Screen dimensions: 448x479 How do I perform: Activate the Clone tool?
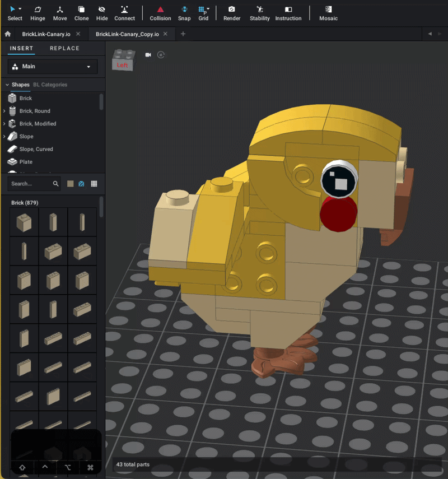pyautogui.click(x=81, y=13)
